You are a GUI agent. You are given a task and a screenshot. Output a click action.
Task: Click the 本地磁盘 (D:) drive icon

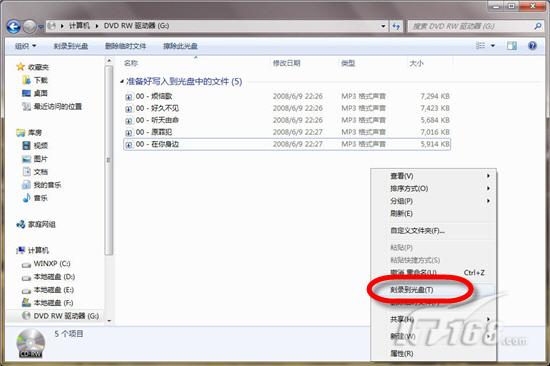pos(26,278)
